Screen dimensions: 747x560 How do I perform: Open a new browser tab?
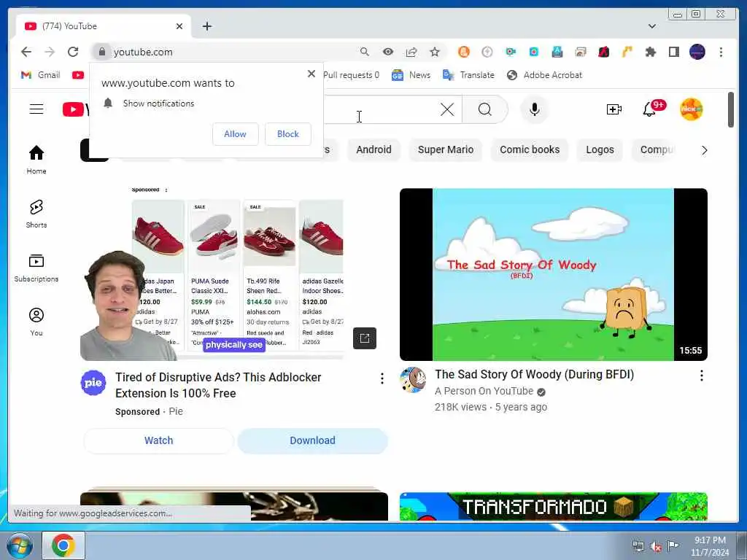click(206, 26)
